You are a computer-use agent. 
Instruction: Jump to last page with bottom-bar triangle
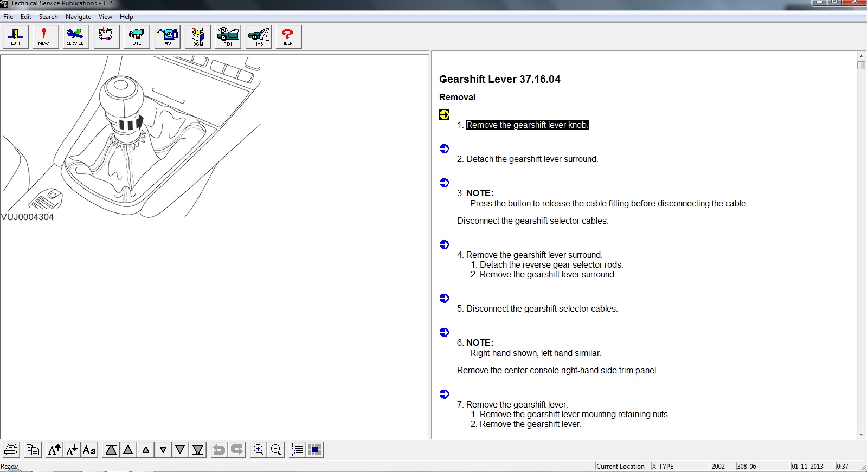[x=198, y=450]
